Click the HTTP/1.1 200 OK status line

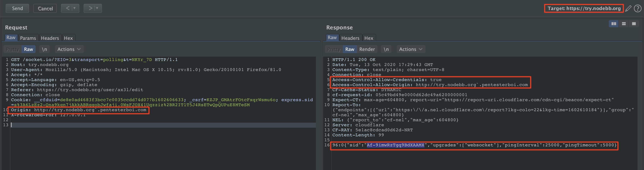[x=354, y=60]
